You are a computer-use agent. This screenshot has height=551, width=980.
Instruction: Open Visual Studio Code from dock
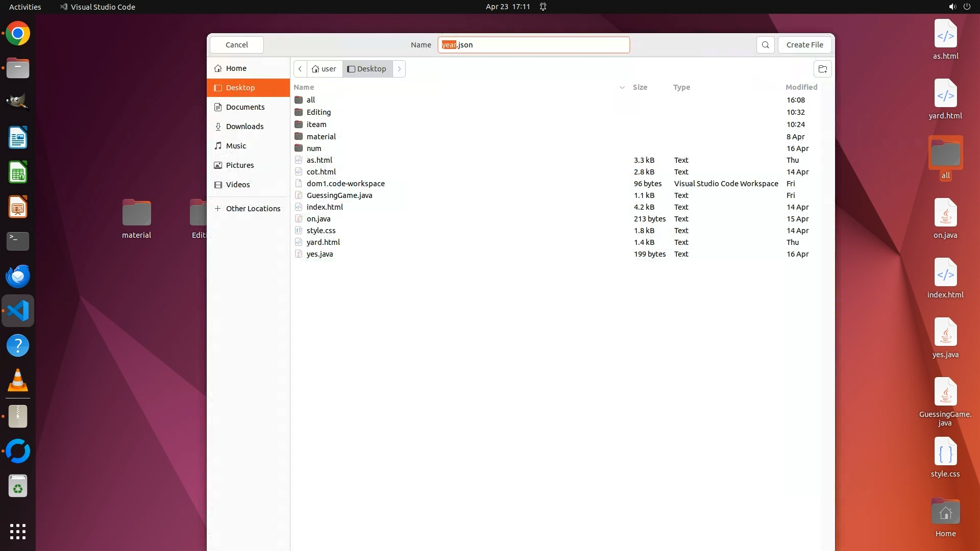(x=18, y=311)
